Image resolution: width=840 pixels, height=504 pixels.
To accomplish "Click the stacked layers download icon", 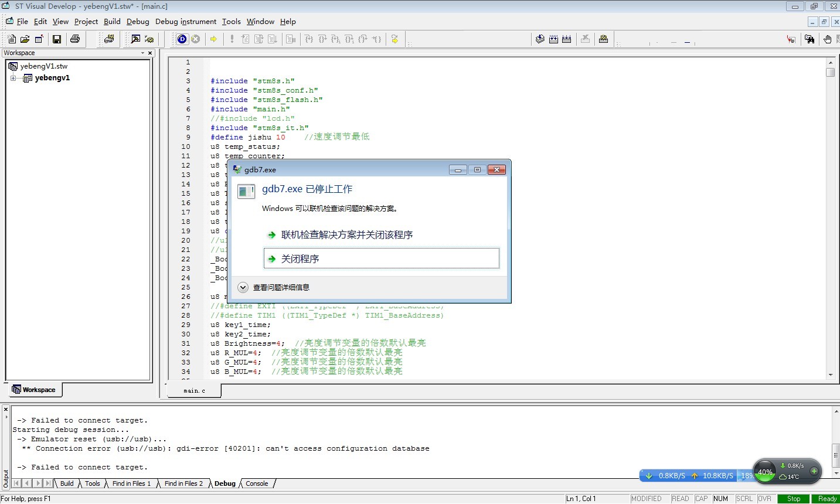I will 540,39.
